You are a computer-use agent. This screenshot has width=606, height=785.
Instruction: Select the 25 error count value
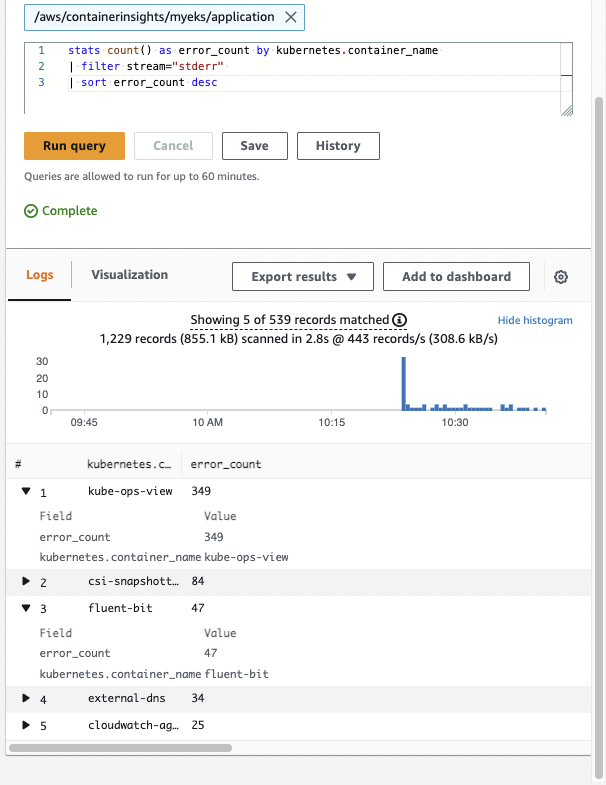(x=198, y=725)
